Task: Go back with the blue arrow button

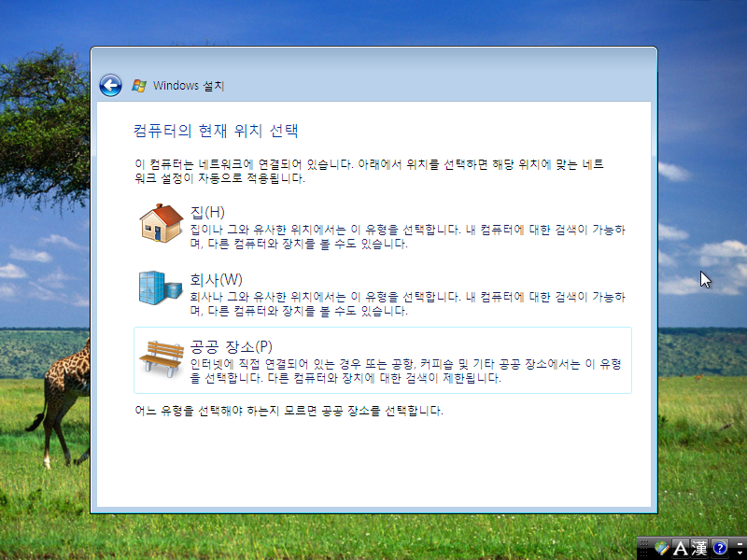Action: tap(110, 86)
